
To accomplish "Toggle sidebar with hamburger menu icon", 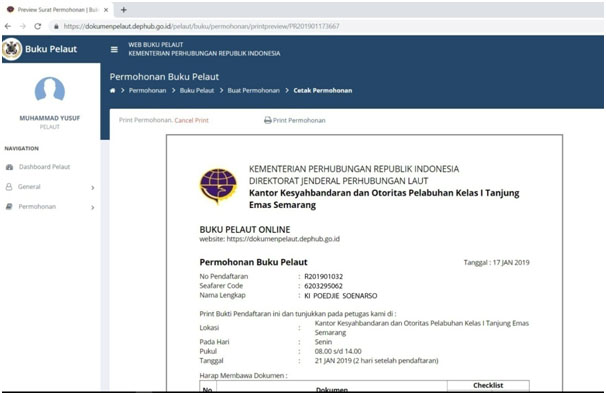I will click(114, 49).
